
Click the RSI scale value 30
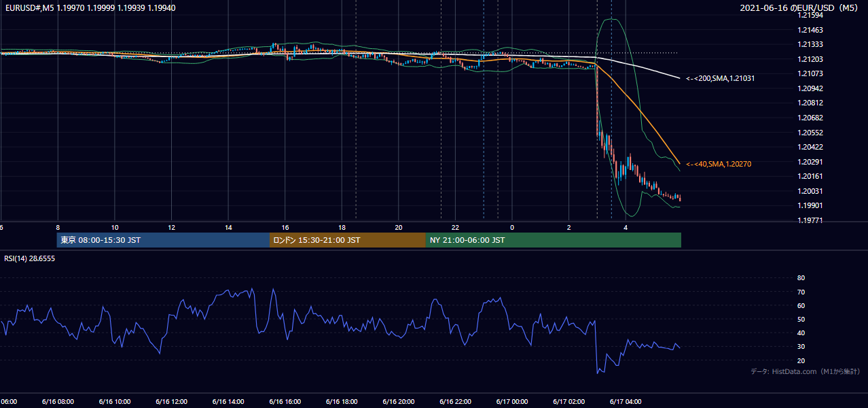coord(801,346)
